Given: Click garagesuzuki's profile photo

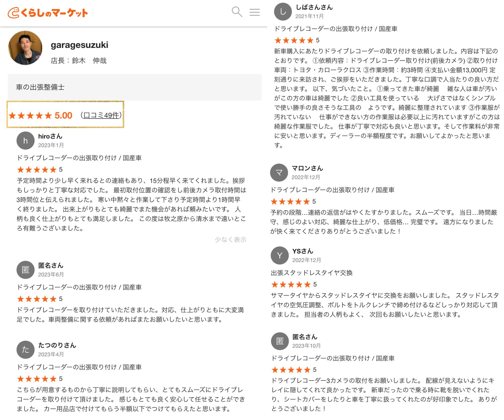Looking at the screenshot, I should point(25,48).
